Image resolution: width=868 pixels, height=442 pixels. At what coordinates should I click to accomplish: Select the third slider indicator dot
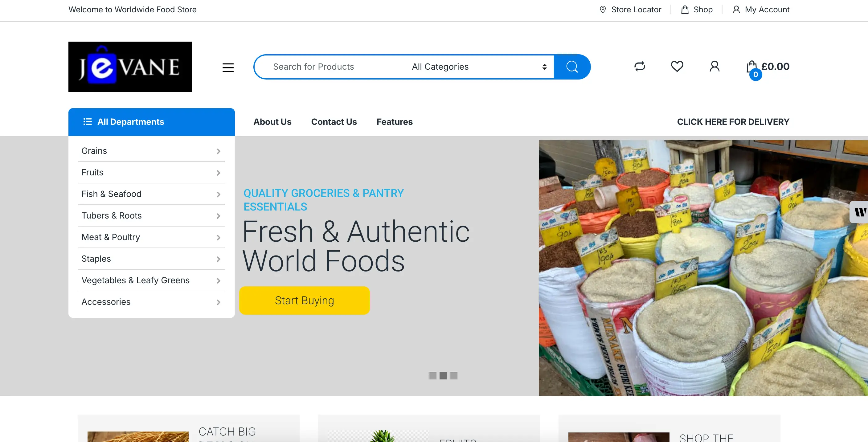pyautogui.click(x=454, y=376)
